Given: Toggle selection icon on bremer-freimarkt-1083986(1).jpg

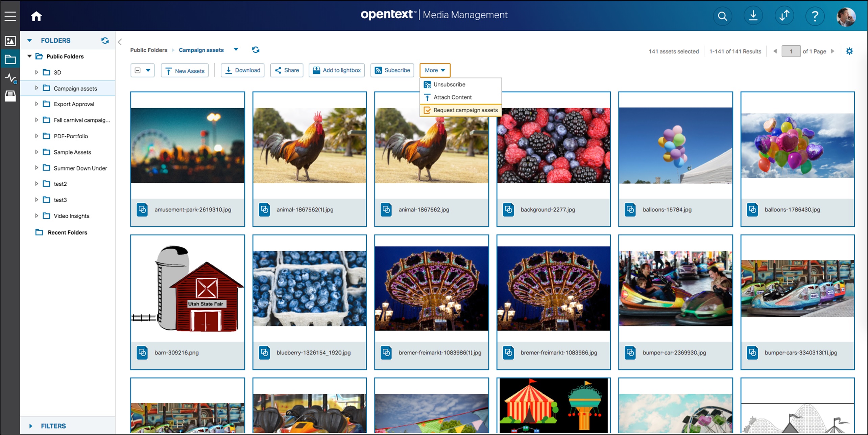Looking at the screenshot, I should (x=386, y=353).
